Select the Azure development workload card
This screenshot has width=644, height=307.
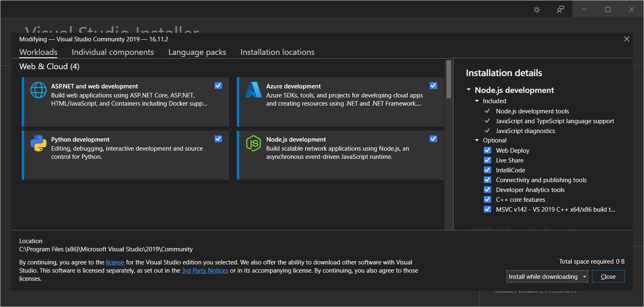(340, 102)
